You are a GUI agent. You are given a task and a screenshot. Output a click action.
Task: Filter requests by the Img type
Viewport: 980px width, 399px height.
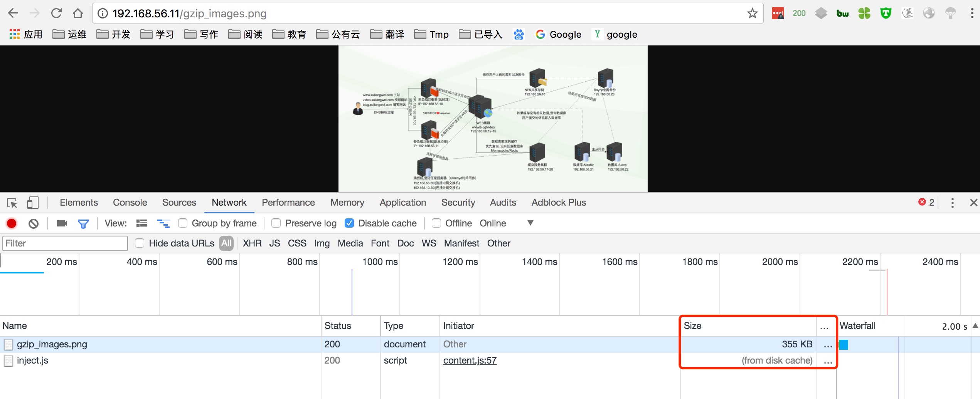(322, 243)
